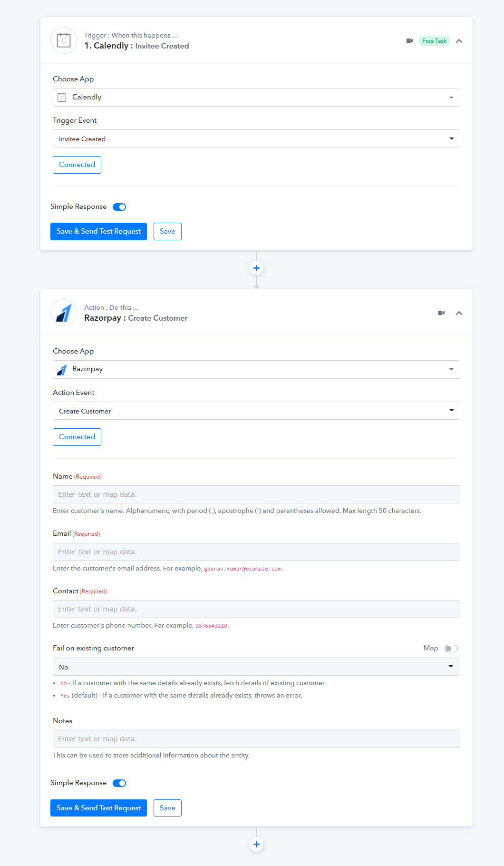504x866 pixels.
Task: Click the Email input field
Action: tap(256, 552)
